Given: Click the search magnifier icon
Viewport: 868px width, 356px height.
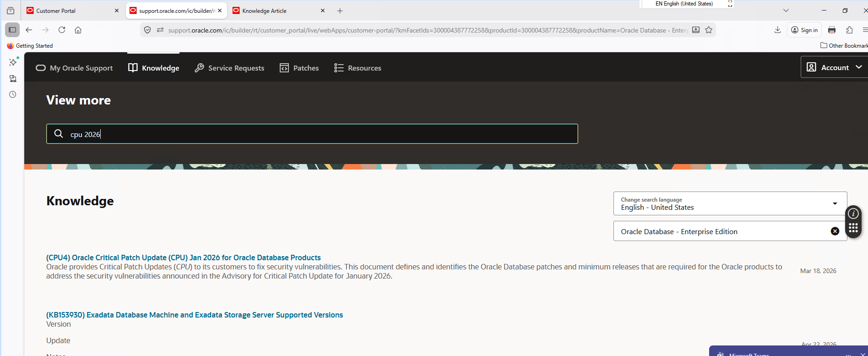Looking at the screenshot, I should (59, 134).
